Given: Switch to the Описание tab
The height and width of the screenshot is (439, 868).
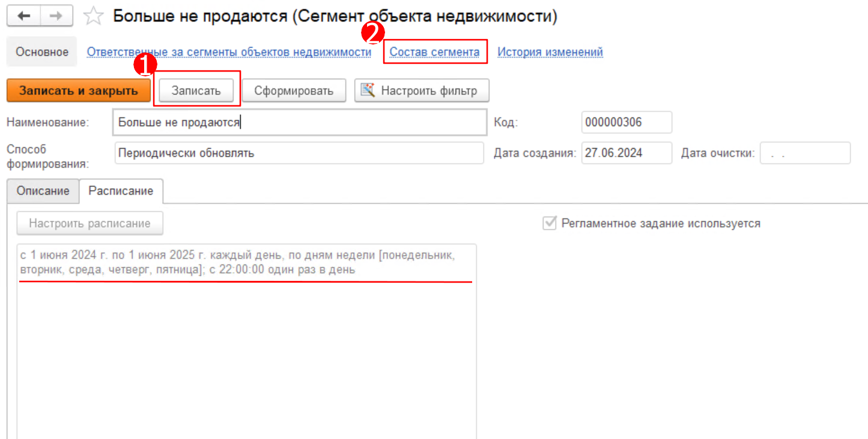Looking at the screenshot, I should (x=43, y=191).
